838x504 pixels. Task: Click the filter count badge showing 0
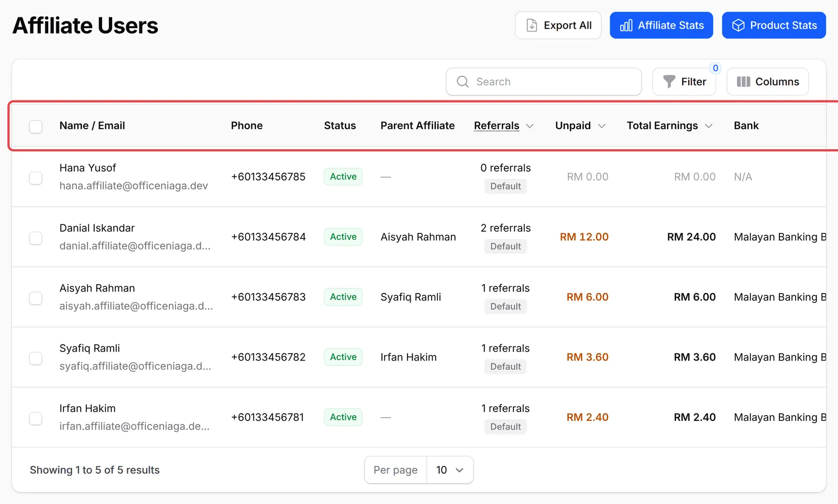tap(715, 68)
